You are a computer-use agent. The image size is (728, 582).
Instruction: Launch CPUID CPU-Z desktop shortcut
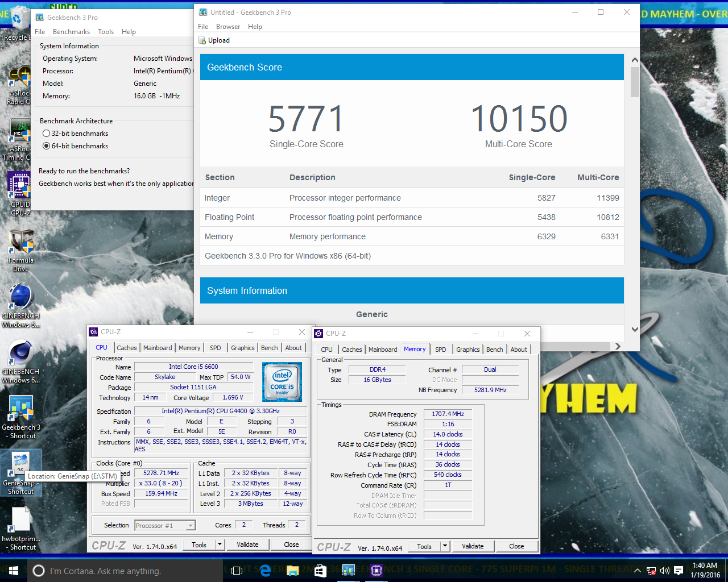tap(19, 193)
